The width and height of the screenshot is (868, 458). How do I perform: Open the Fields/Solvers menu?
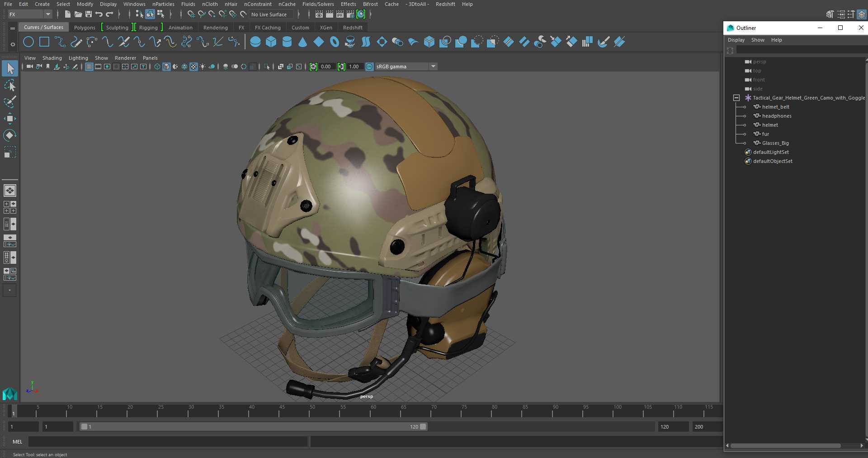[x=318, y=4]
